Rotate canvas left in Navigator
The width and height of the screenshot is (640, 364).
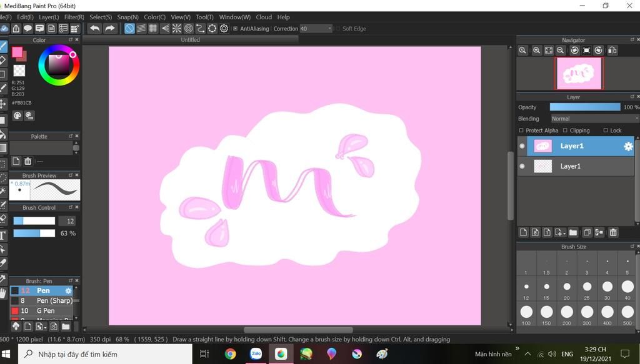(x=575, y=50)
